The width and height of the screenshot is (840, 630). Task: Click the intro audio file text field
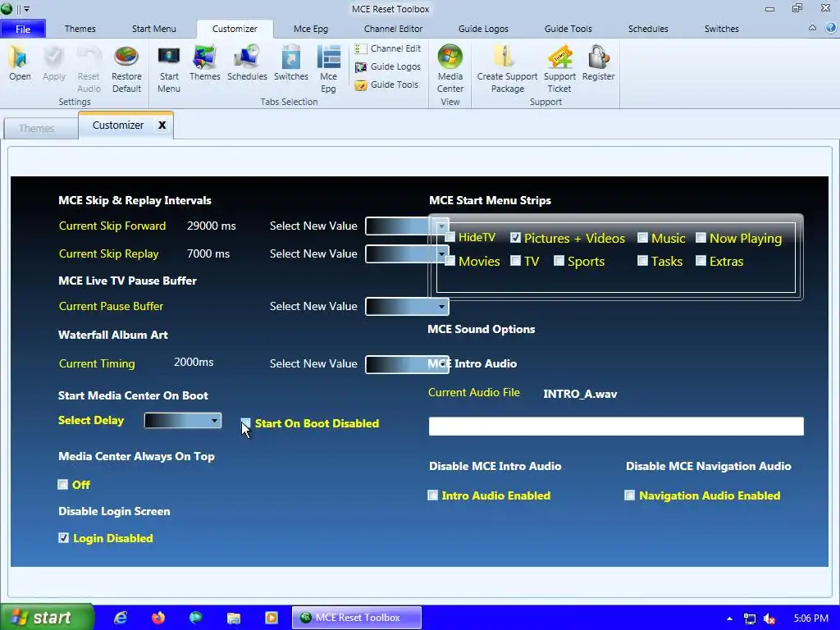616,427
